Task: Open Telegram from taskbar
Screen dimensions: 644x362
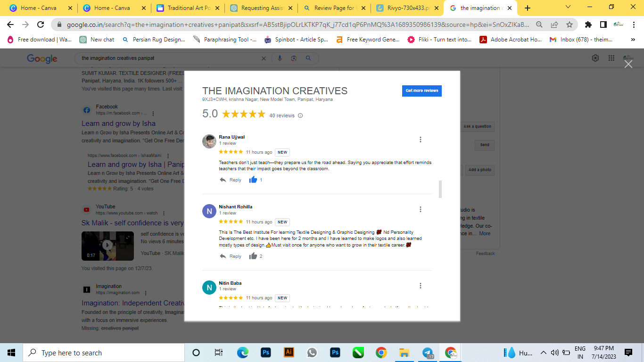Action: point(428,353)
